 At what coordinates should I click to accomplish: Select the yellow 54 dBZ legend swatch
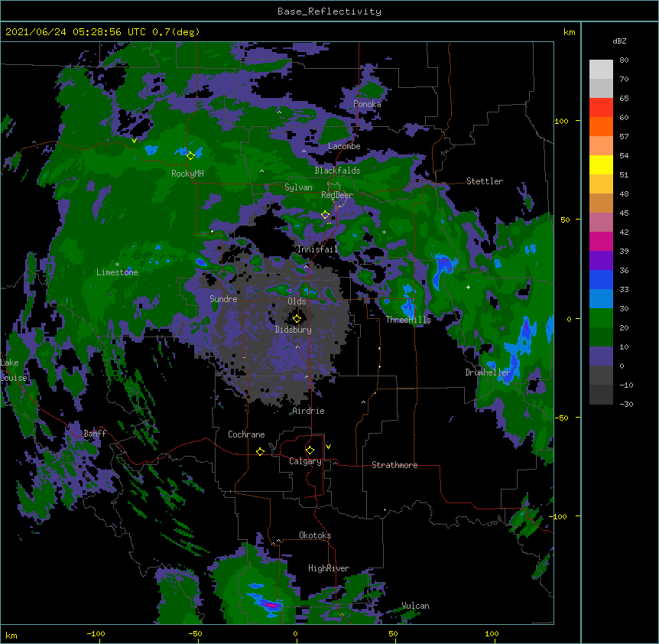tap(601, 164)
